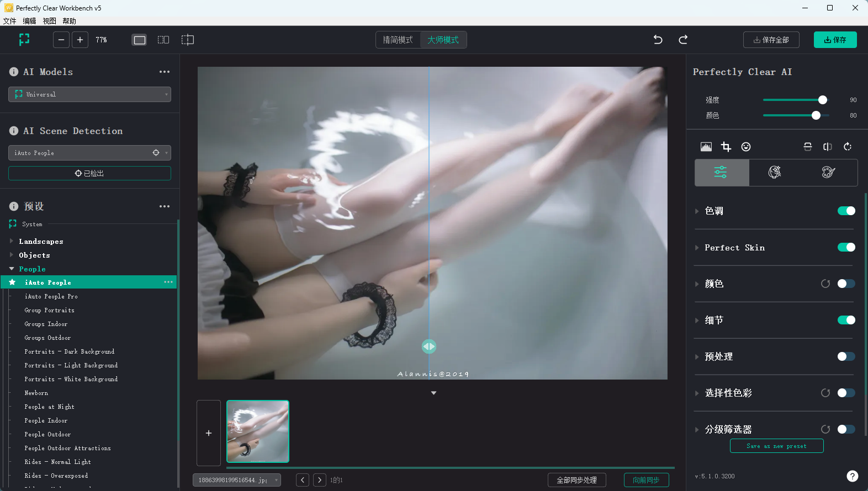
Task: Click the redo arrow icon
Action: (683, 40)
